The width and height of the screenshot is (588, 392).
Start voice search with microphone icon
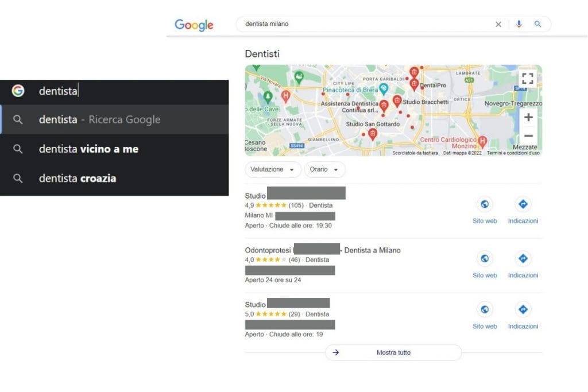[519, 24]
